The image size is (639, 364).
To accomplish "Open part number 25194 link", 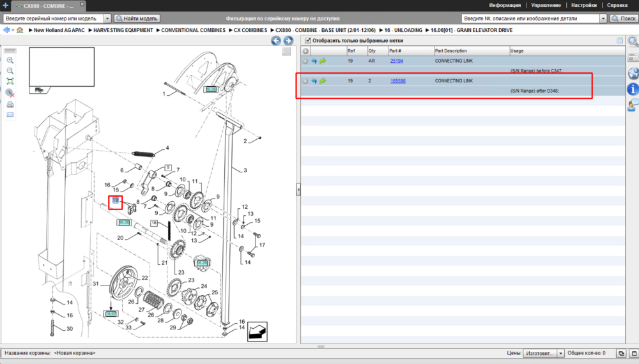I will tap(397, 61).
